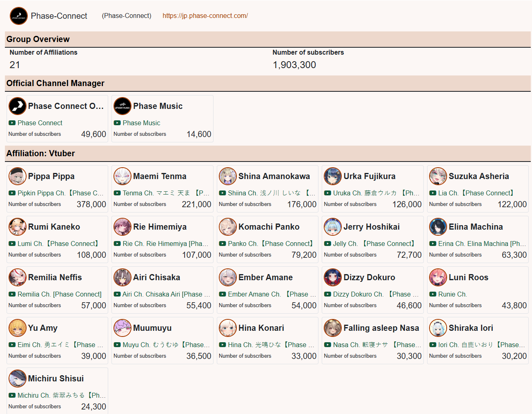Click Suzuka Asheria's avatar icon

click(438, 176)
